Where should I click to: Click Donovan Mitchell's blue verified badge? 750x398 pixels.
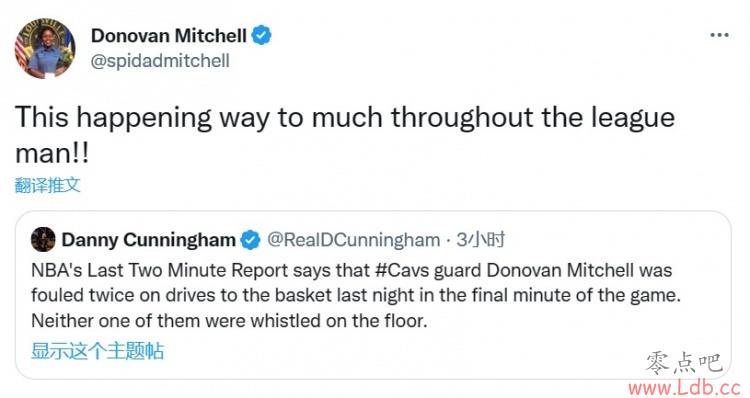coord(261,35)
